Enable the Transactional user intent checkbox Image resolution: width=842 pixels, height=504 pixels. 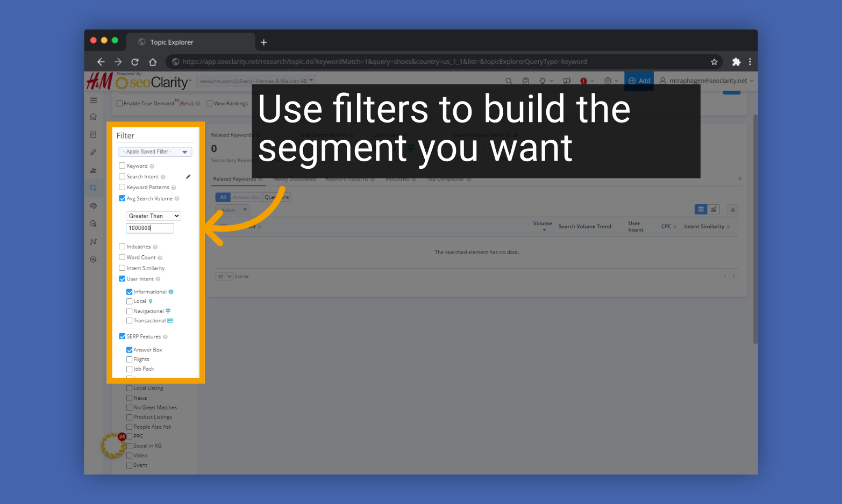point(129,320)
